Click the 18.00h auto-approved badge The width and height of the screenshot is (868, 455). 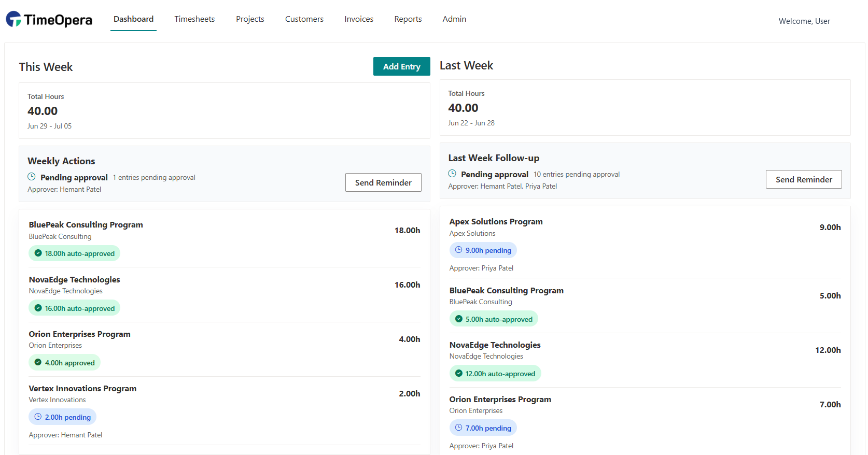pos(74,253)
